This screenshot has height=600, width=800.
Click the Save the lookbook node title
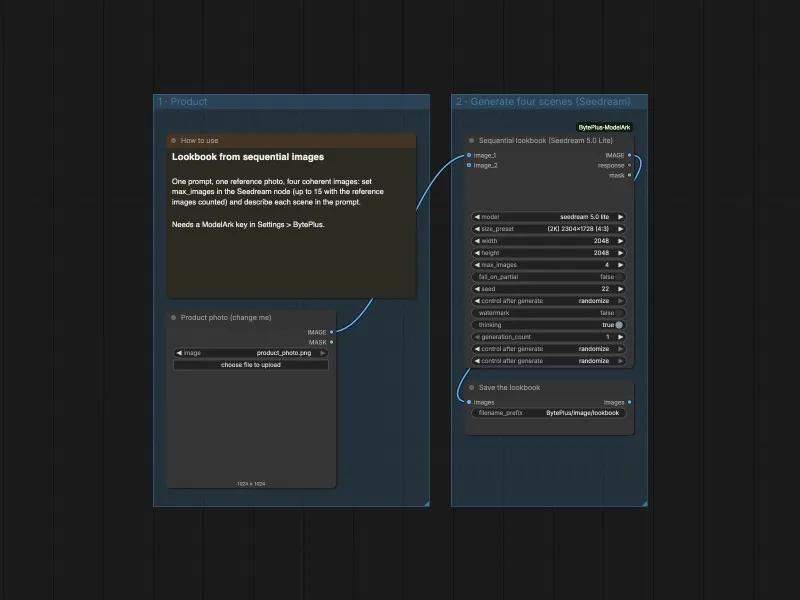click(x=509, y=387)
